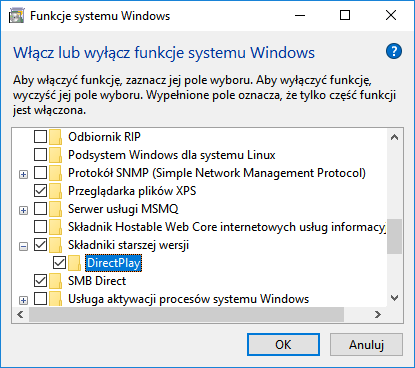Click the horizontal scrollbar thumb
Screen dimensions: 415x368
coord(186,314)
